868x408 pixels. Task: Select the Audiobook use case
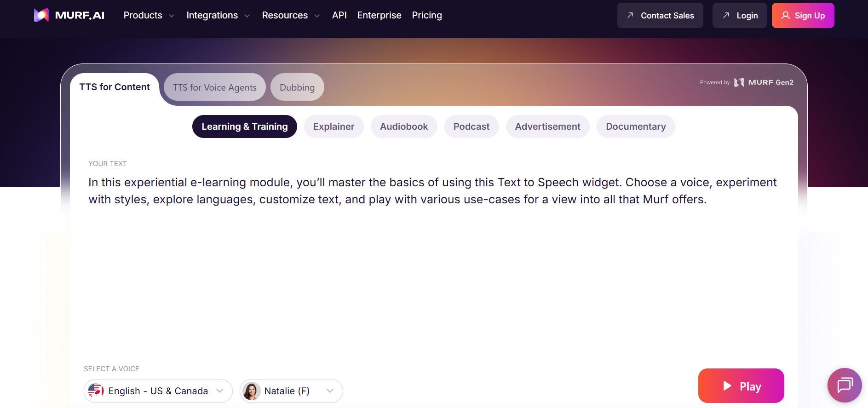(404, 126)
